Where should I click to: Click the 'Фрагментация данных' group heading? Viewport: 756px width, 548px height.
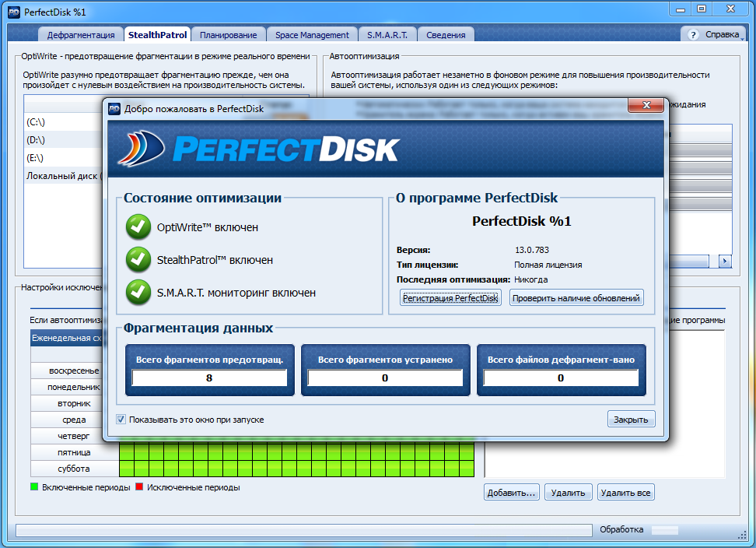coord(198,328)
